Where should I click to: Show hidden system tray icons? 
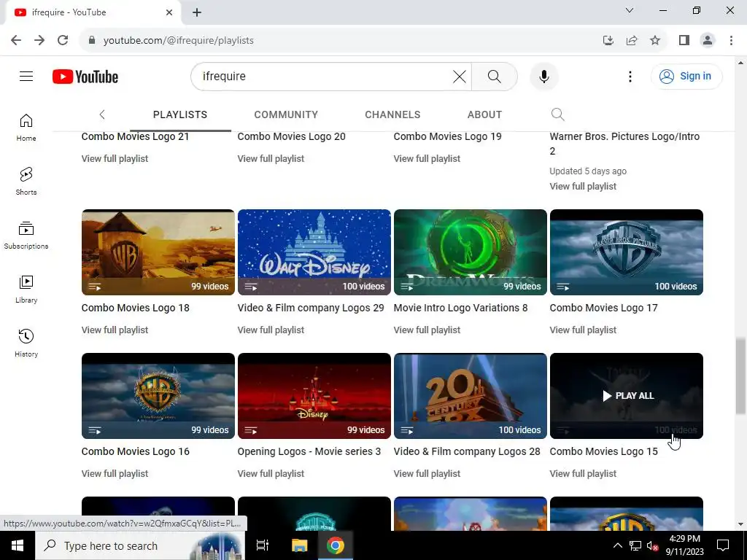click(x=617, y=545)
